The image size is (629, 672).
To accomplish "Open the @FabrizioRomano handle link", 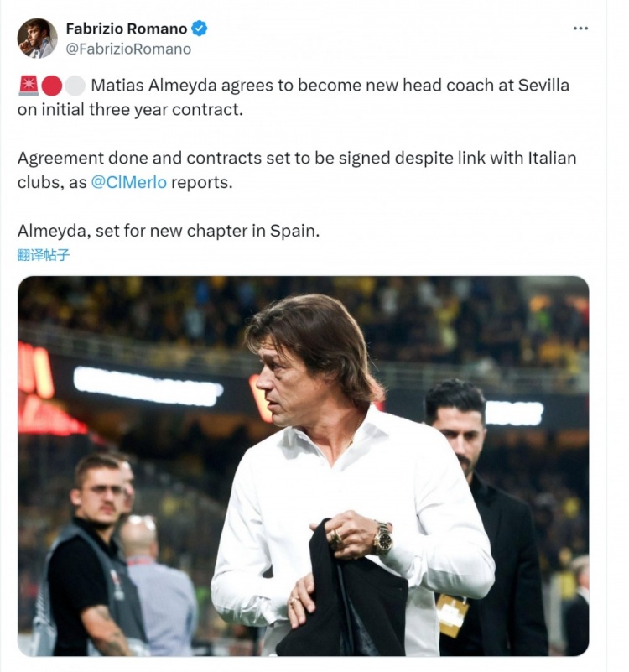I will tap(128, 49).
